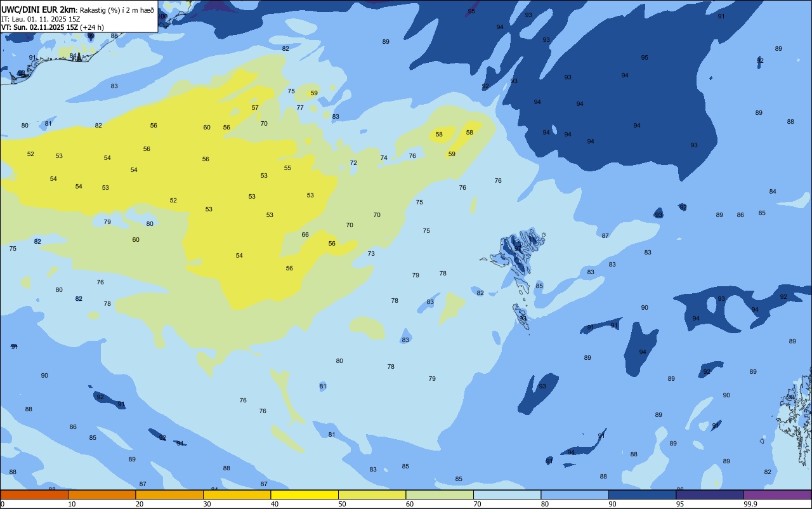Click the humidity value "74" on the map
The height and width of the screenshot is (509, 812).
[x=384, y=158]
